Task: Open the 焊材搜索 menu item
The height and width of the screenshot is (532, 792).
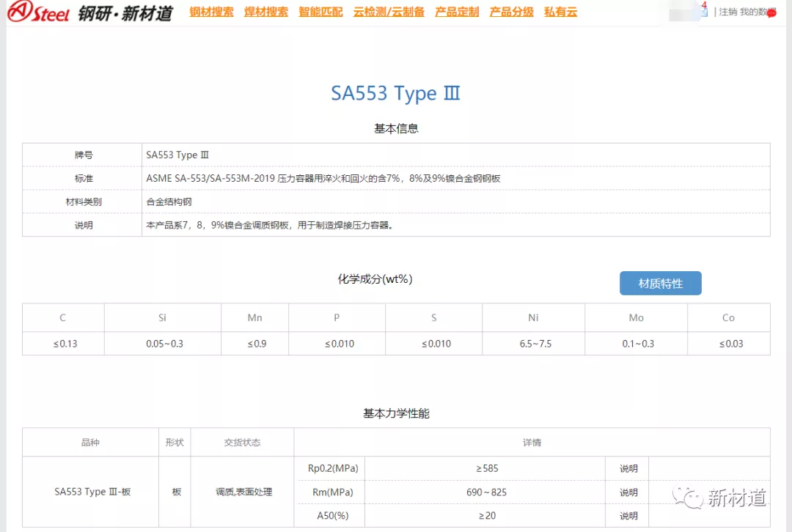Action: 266,12
